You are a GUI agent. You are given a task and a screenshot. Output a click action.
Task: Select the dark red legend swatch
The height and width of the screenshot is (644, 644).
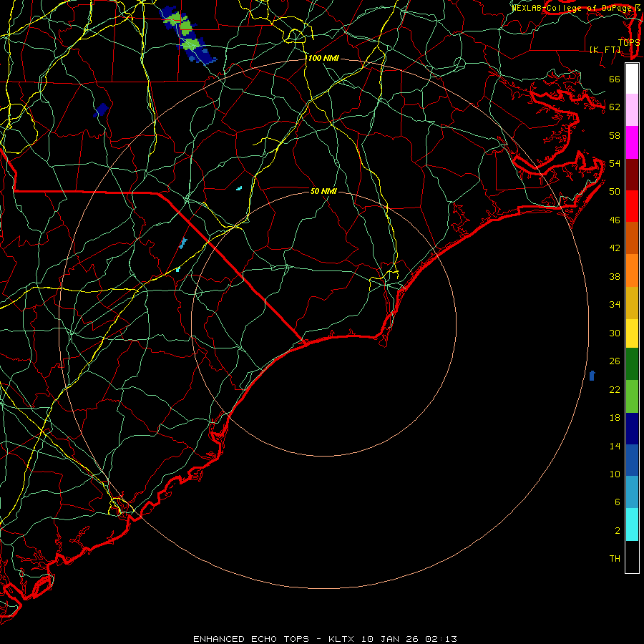coord(632,174)
